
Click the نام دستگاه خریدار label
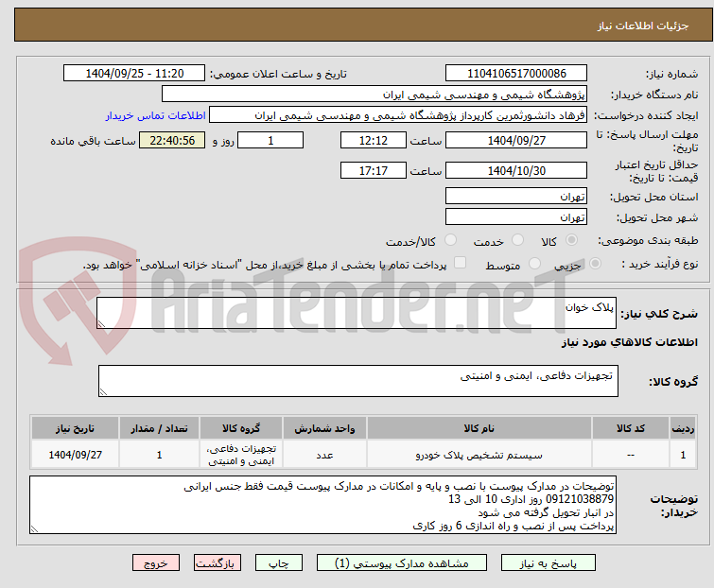(x=654, y=95)
